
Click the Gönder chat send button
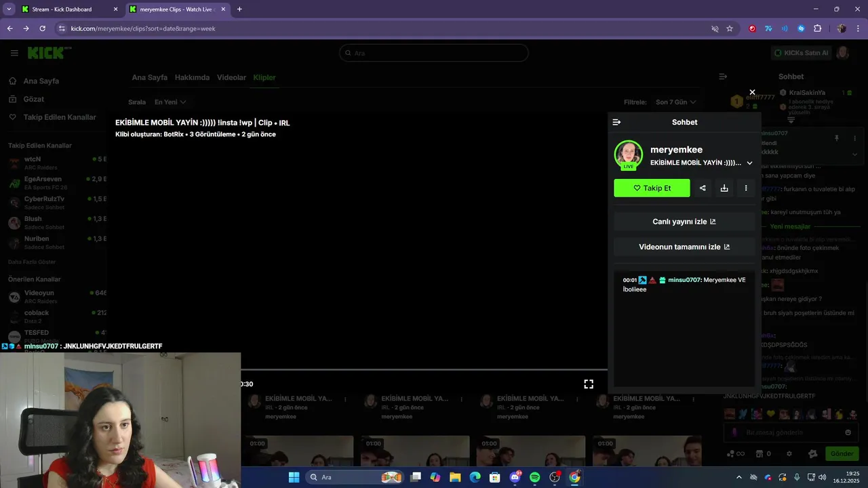[842, 453]
